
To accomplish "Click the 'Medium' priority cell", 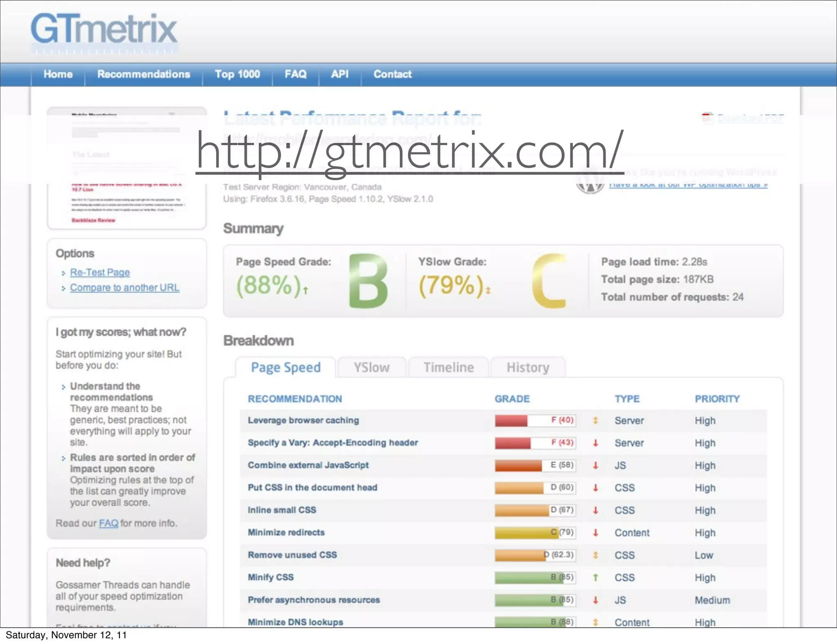I will tap(712, 600).
